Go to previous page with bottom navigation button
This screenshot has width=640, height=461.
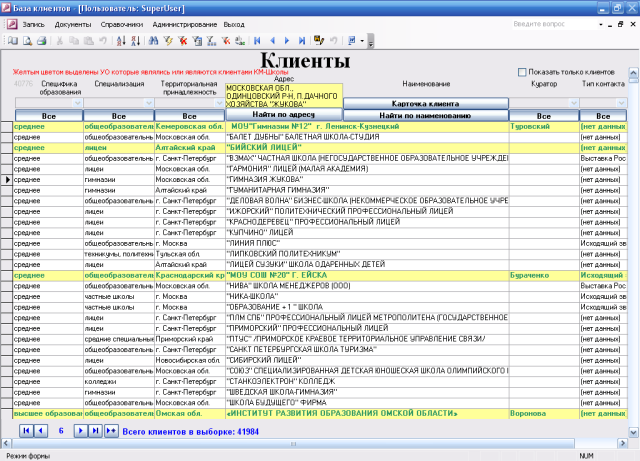point(41,431)
